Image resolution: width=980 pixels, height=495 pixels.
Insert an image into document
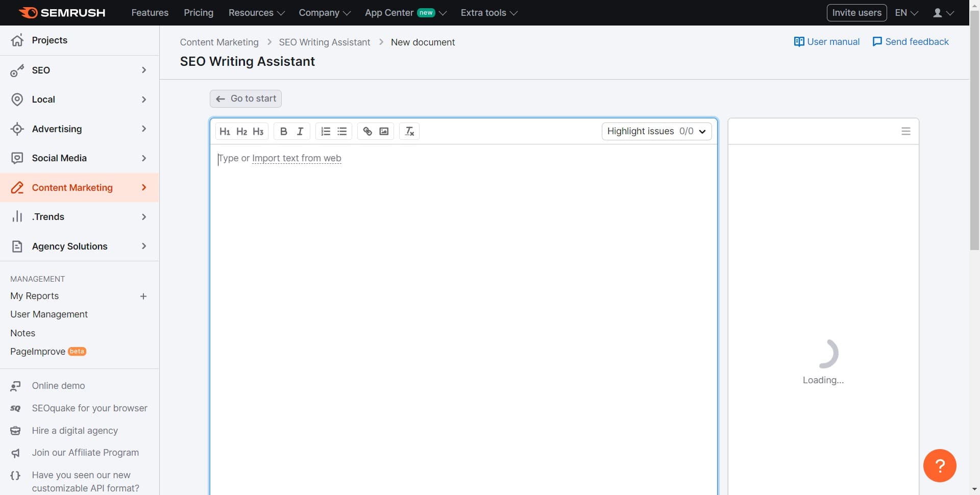tap(384, 132)
